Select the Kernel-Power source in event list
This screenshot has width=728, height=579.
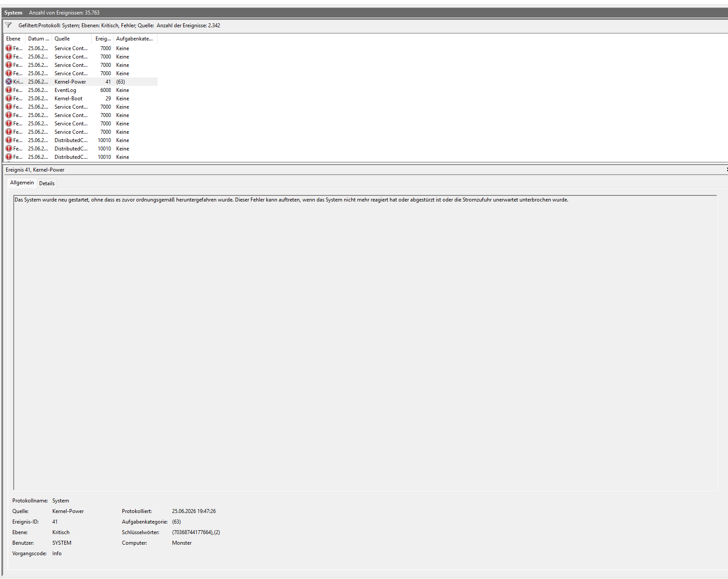[70, 82]
